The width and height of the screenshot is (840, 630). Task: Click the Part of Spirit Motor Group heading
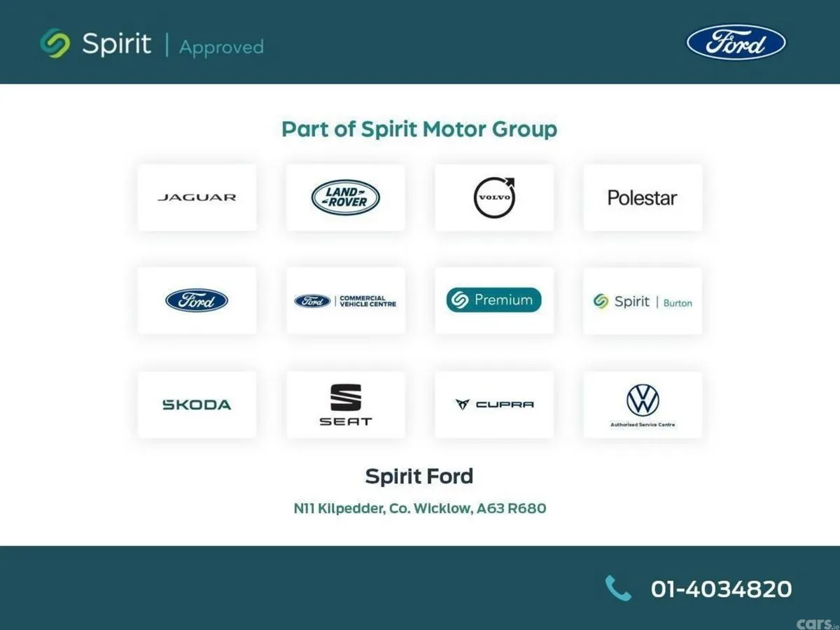click(x=419, y=129)
